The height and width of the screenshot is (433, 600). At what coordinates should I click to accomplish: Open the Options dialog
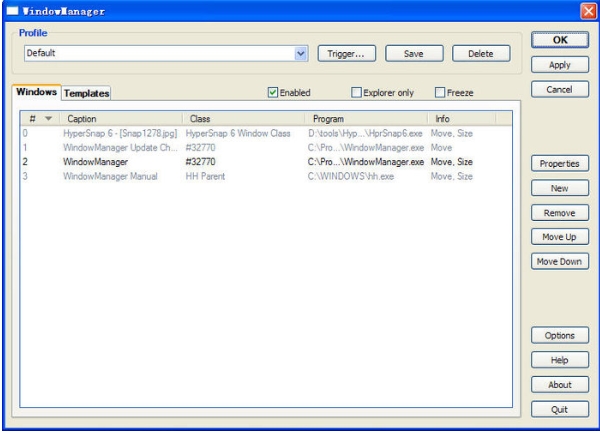pyautogui.click(x=560, y=335)
